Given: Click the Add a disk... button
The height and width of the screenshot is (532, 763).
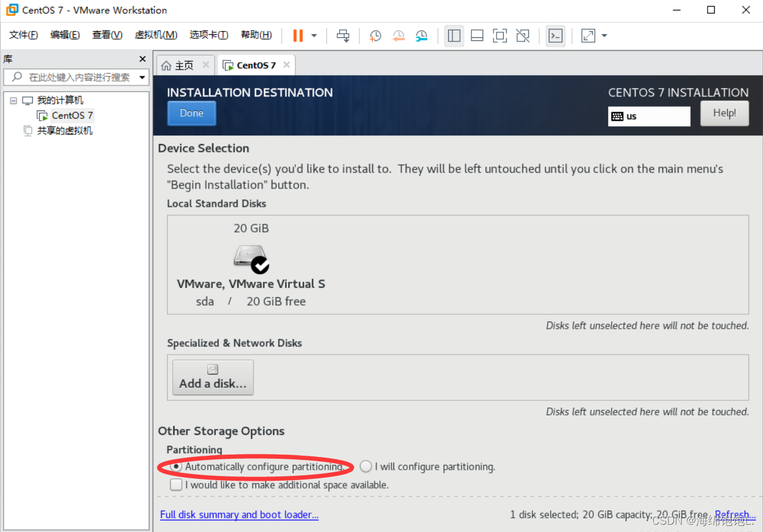Looking at the screenshot, I should pyautogui.click(x=213, y=377).
